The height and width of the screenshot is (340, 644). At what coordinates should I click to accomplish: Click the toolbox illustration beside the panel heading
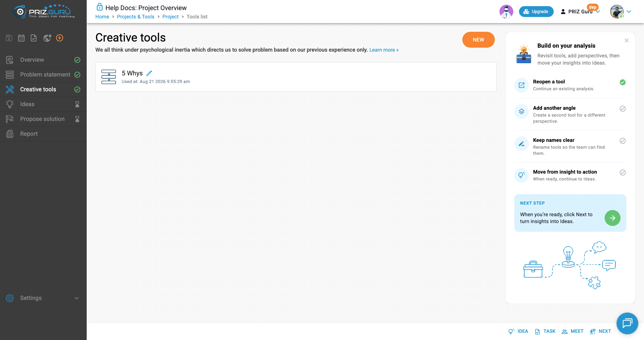524,54
